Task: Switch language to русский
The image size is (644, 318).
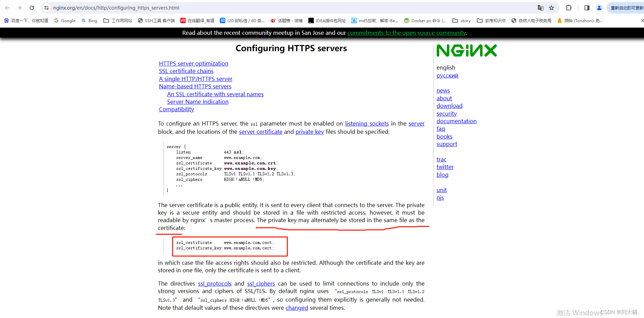Action: (x=447, y=75)
